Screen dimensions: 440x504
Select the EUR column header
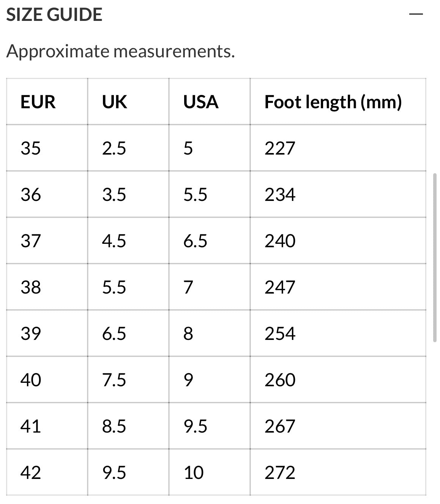pyautogui.click(x=38, y=102)
